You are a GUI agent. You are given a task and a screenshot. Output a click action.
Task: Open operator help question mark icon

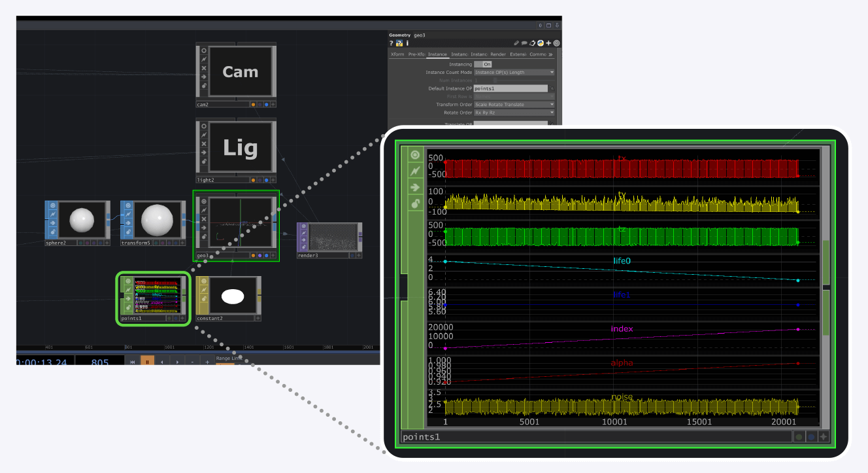point(391,43)
